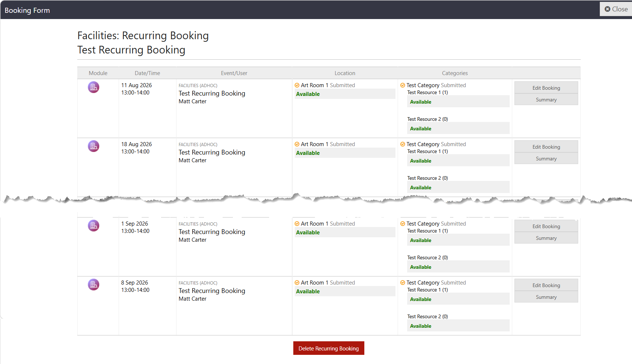Screen dimensions: 632x364
Task: Open Summary for the 11 Aug 2026 booking
Action: click(546, 100)
